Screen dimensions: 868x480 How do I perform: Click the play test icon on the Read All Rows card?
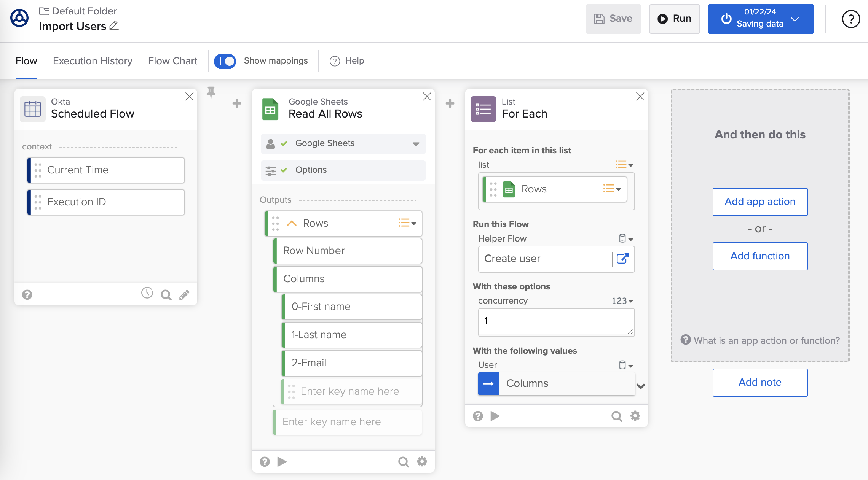point(282,462)
